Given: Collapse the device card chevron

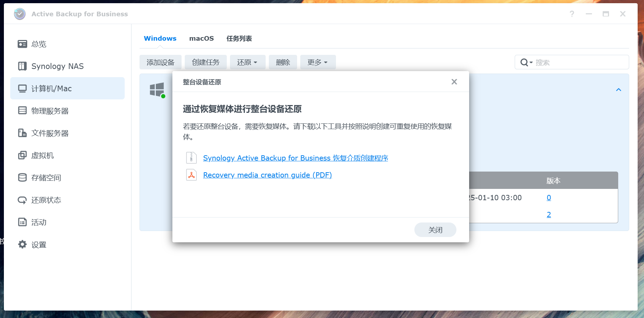Looking at the screenshot, I should click(x=619, y=89).
